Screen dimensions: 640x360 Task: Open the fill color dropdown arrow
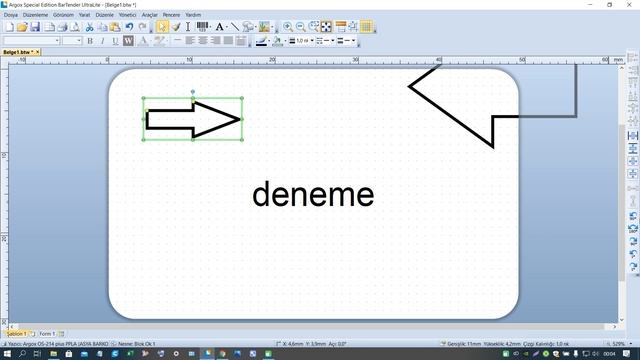(285, 41)
